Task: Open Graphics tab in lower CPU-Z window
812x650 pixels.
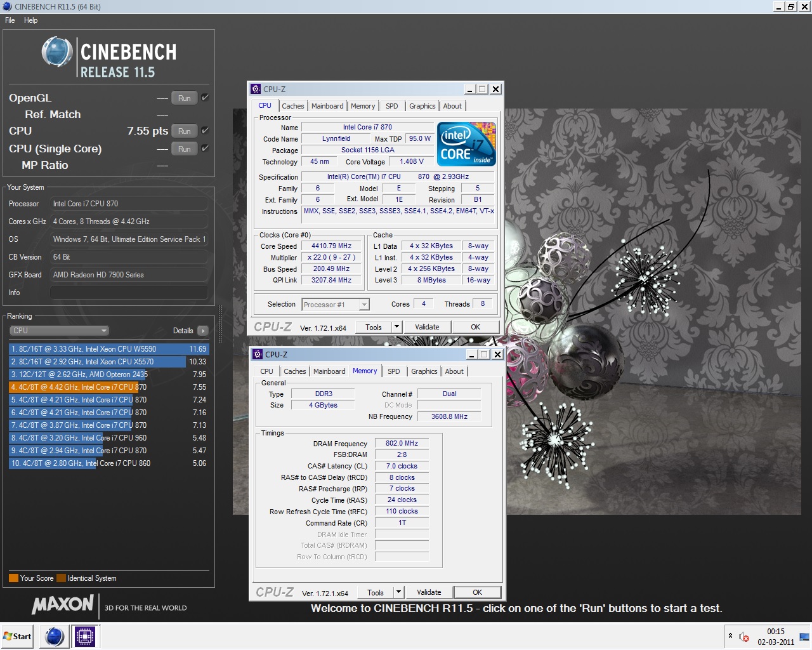Action: coord(424,371)
